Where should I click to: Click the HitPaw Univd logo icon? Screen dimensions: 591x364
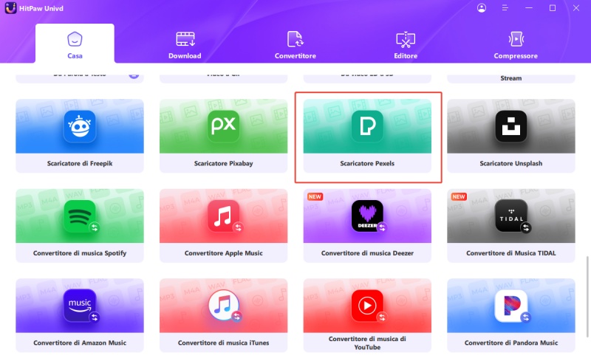(x=10, y=8)
